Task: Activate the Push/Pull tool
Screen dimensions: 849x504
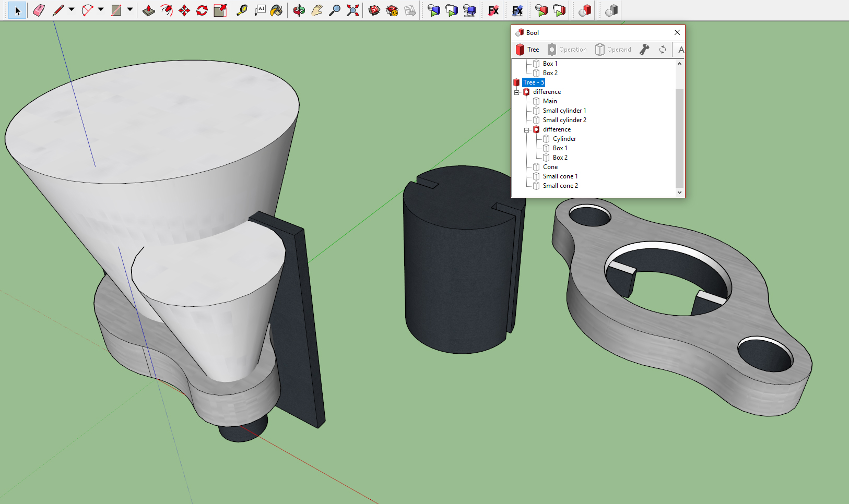Action: (149, 10)
